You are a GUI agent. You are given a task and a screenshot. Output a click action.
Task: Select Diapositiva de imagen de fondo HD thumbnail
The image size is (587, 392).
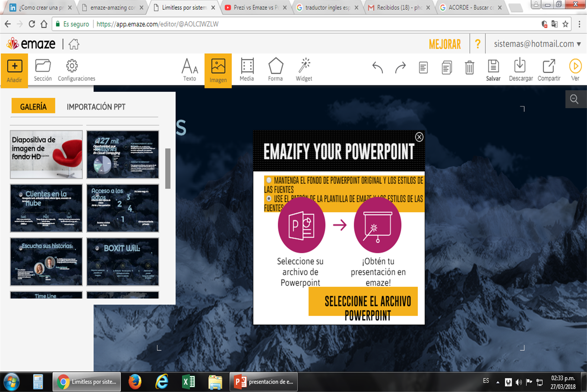[x=46, y=154]
